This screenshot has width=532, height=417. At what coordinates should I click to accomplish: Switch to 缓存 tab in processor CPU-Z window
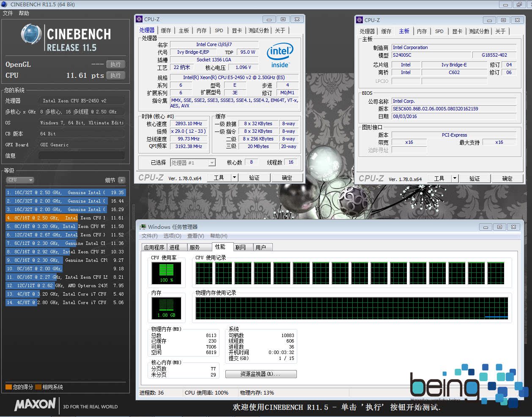(166, 30)
